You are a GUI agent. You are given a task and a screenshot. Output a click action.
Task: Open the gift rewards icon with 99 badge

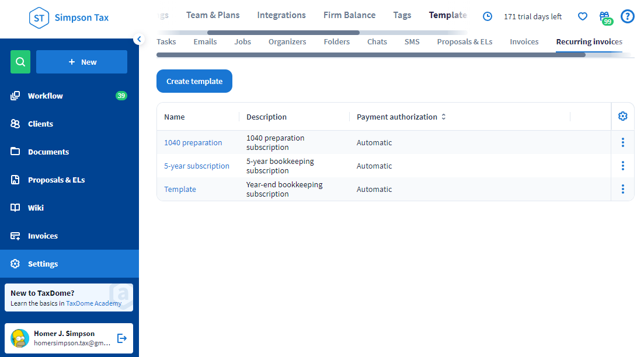pos(604,16)
